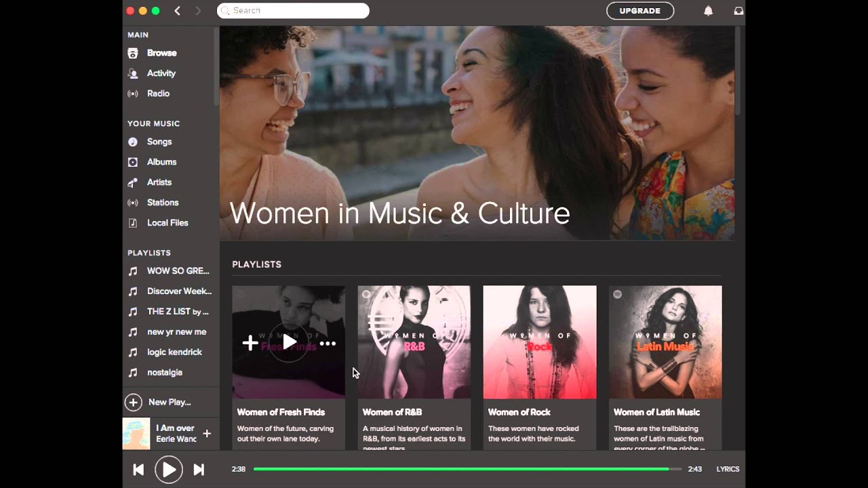Open the Women of R&B cover
The image size is (868, 488).
pos(414,342)
